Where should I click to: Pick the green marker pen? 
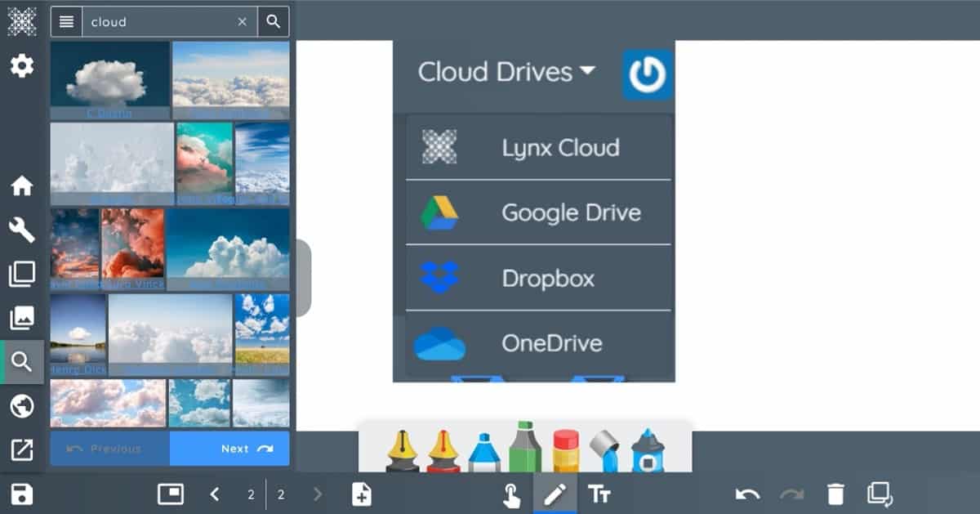(524, 447)
